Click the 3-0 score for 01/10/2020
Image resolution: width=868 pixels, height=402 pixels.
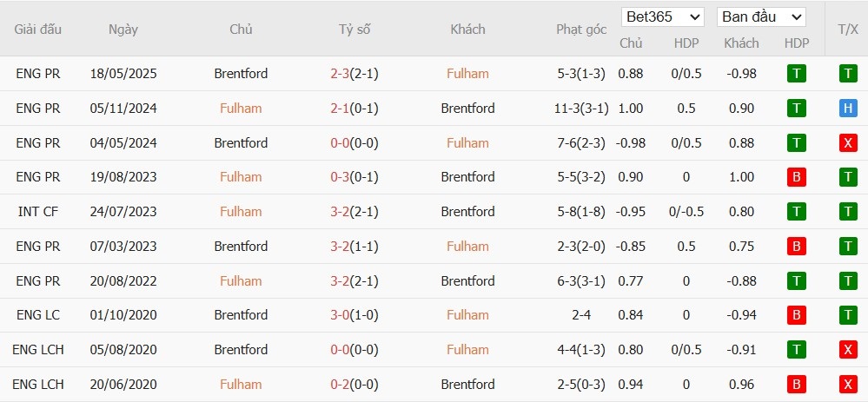pos(340,315)
